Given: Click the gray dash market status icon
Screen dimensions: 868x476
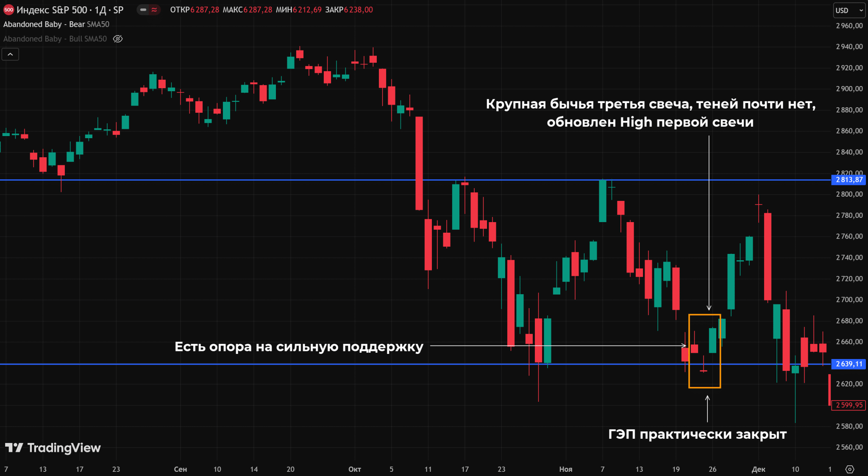Looking at the screenshot, I should click(x=143, y=10).
